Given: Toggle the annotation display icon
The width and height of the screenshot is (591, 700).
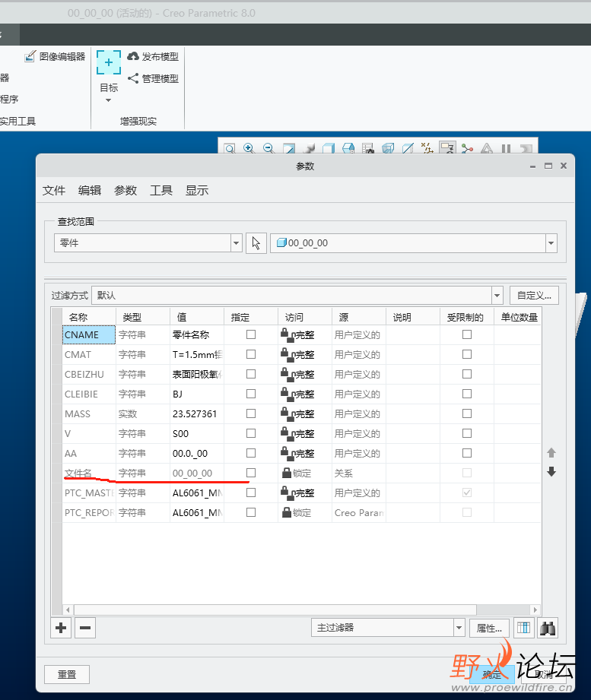Looking at the screenshot, I should pyautogui.click(x=447, y=147).
